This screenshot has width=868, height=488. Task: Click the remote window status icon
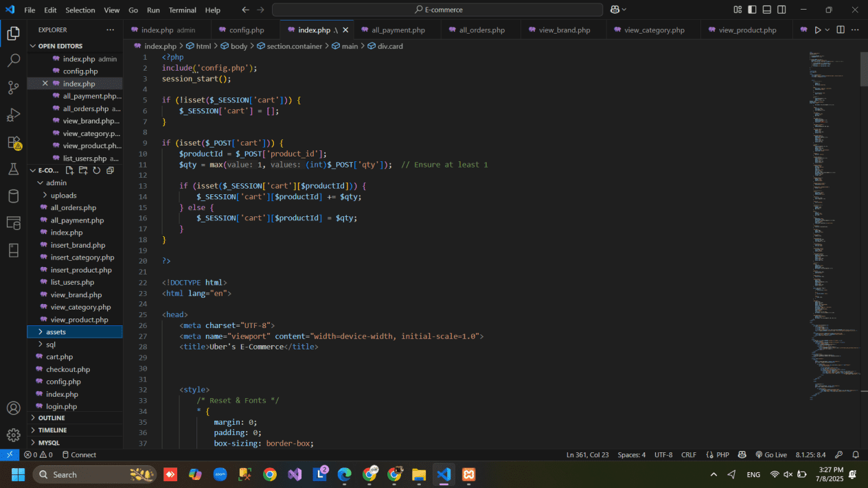[9, 454]
